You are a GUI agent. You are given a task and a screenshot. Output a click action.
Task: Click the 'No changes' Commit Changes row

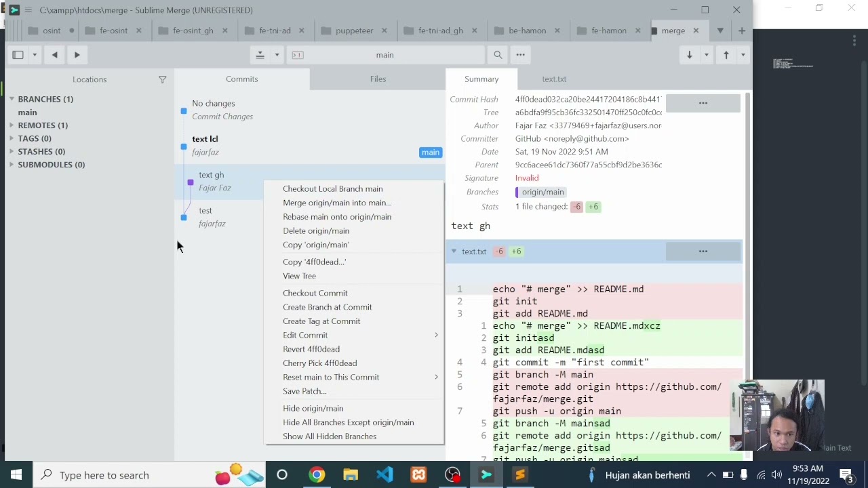click(310, 110)
